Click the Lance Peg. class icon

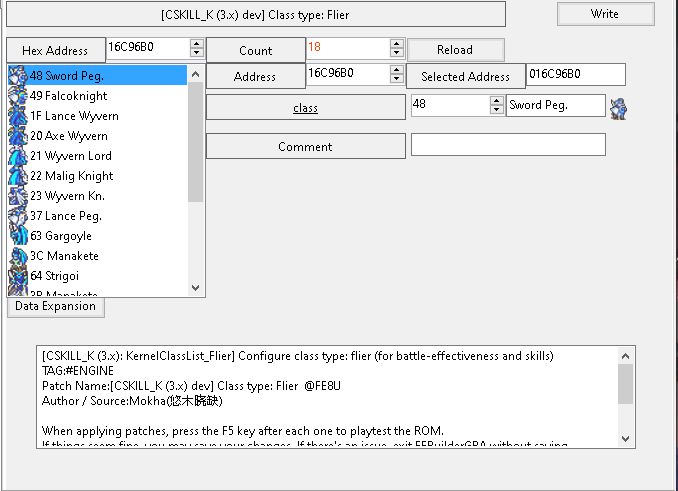click(18, 216)
